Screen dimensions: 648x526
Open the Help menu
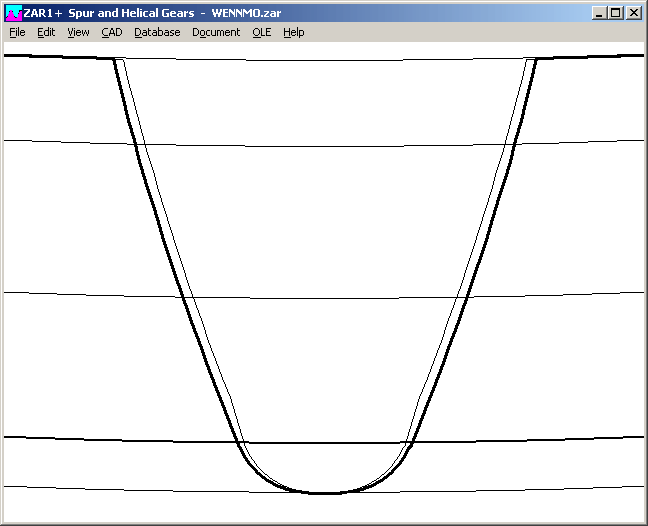click(293, 32)
